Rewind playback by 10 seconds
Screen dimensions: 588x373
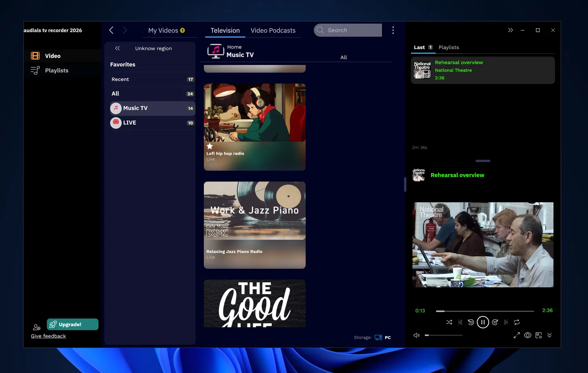[x=471, y=322]
